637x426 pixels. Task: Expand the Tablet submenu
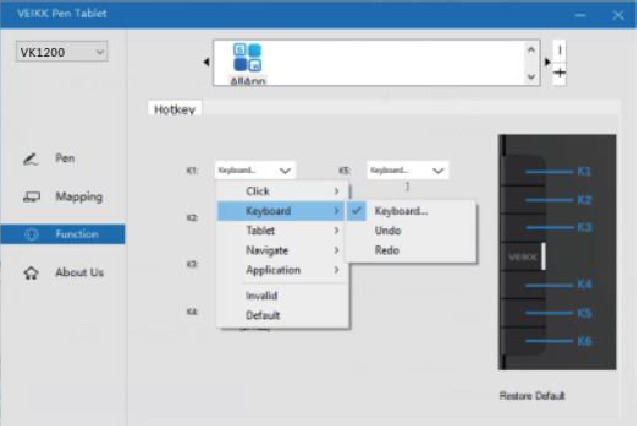(282, 230)
